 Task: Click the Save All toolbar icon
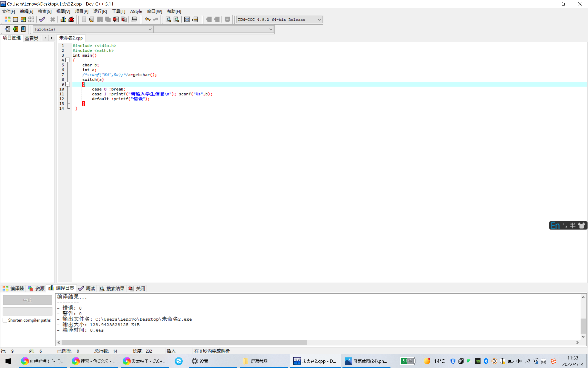coord(108,20)
